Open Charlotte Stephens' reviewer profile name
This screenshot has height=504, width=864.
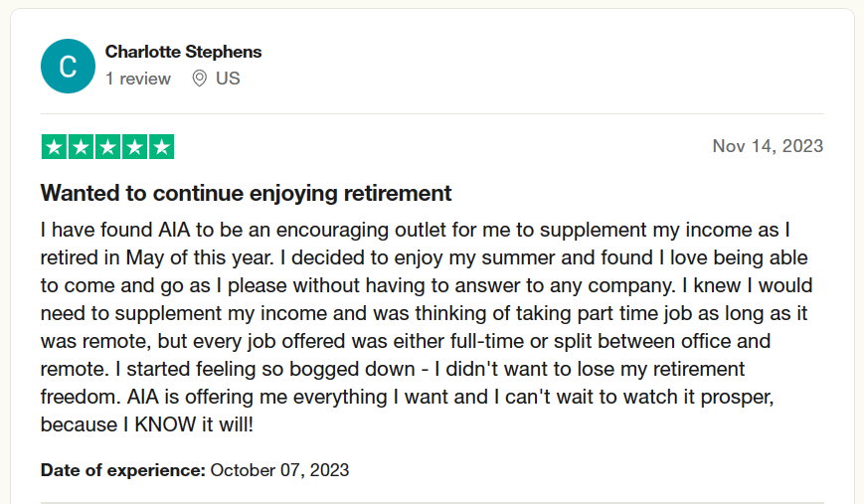pos(183,52)
